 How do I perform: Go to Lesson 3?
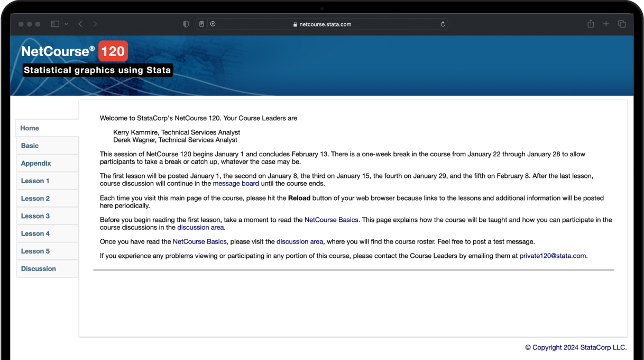point(35,216)
